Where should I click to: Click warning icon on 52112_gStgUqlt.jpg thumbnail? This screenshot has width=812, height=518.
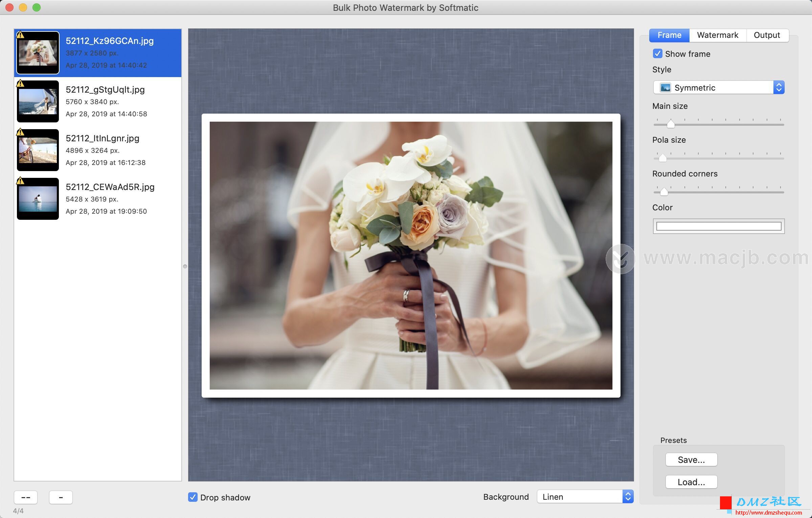pyautogui.click(x=20, y=84)
